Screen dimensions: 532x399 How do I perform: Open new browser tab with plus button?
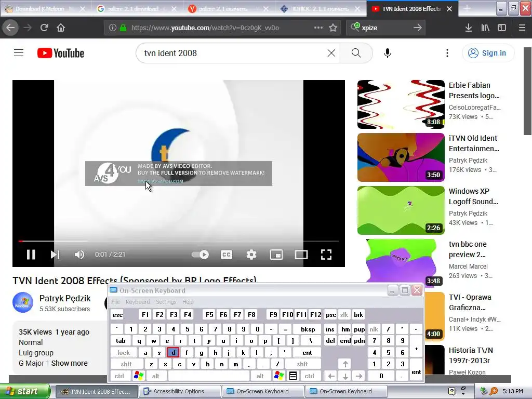point(467,9)
